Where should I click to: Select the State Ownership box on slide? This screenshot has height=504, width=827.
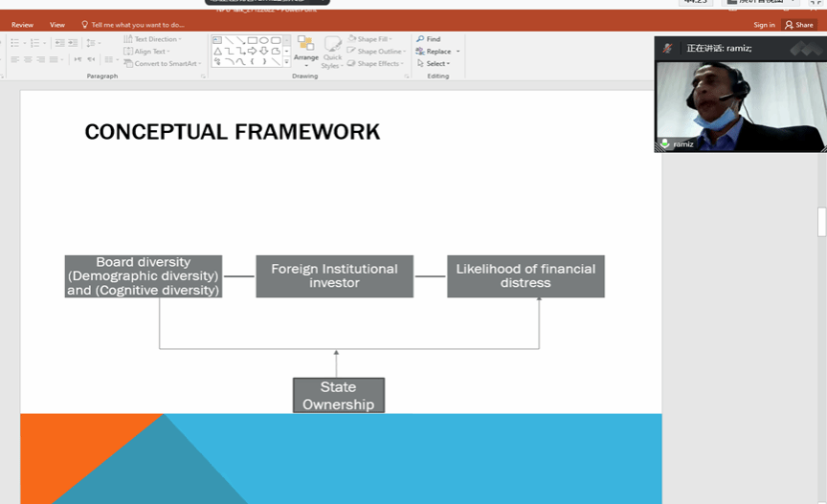[x=339, y=395]
